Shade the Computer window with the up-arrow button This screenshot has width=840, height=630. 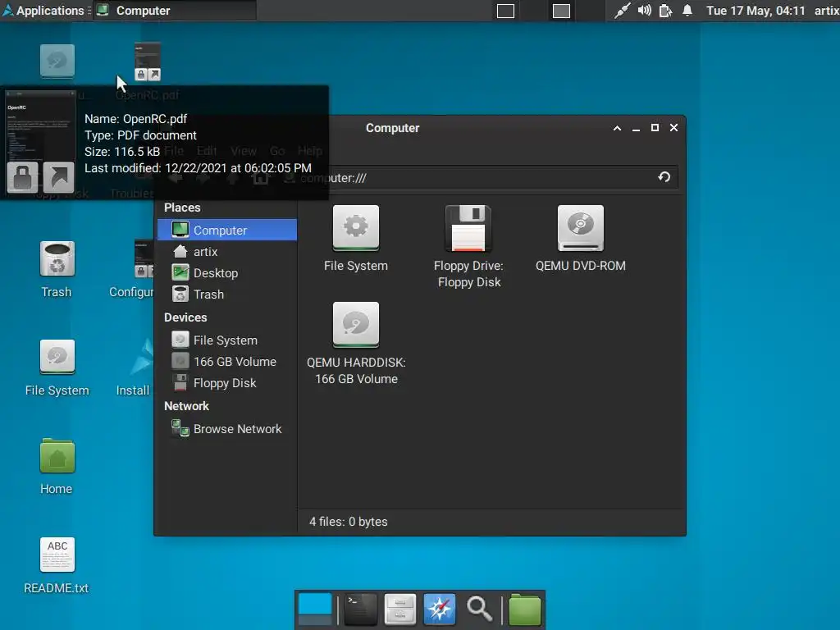617,128
